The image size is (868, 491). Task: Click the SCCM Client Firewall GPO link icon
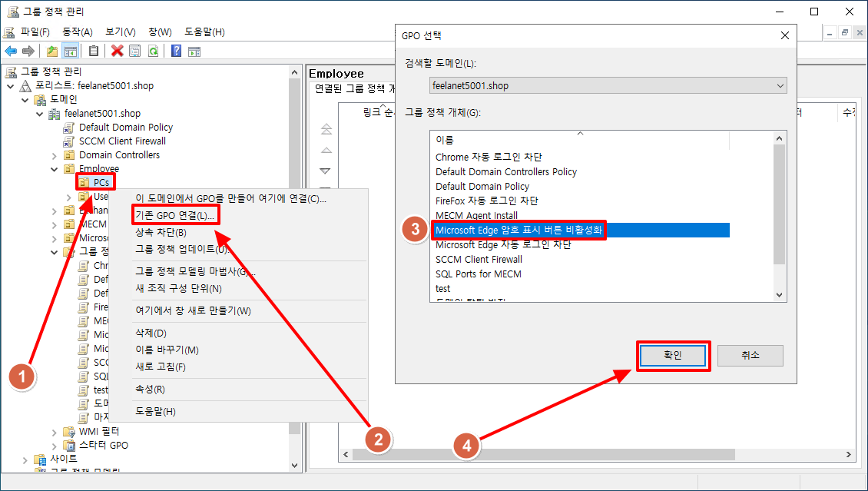[x=68, y=141]
